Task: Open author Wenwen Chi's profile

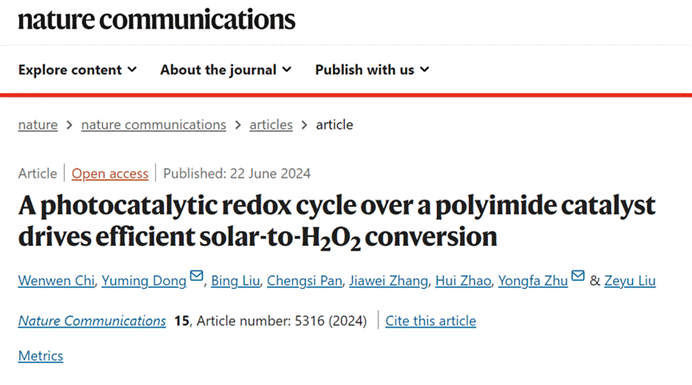Action: click(56, 281)
